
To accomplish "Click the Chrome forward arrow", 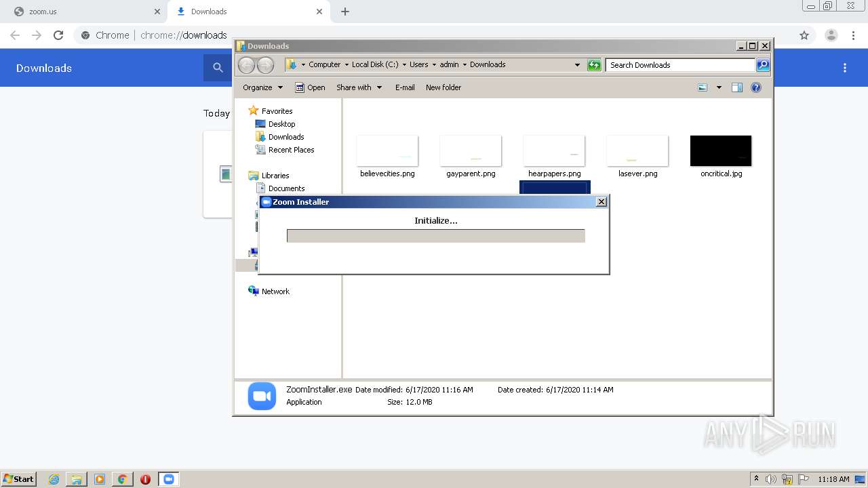I will click(37, 35).
